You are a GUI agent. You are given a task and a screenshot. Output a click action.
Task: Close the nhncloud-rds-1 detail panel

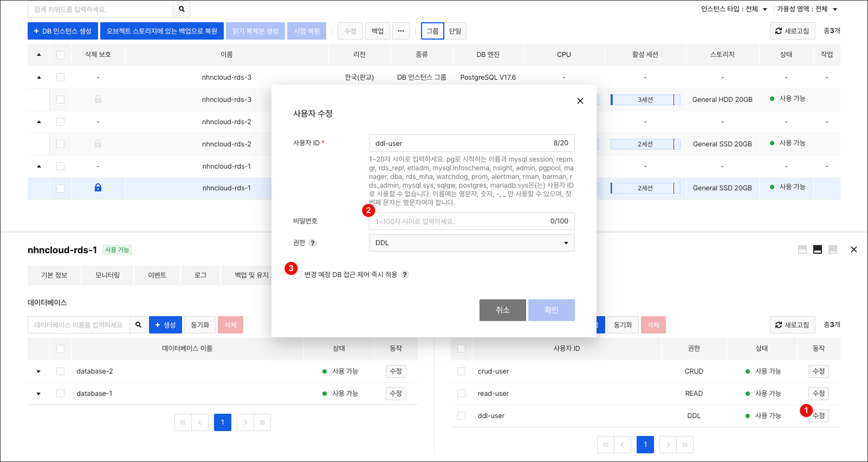point(854,249)
